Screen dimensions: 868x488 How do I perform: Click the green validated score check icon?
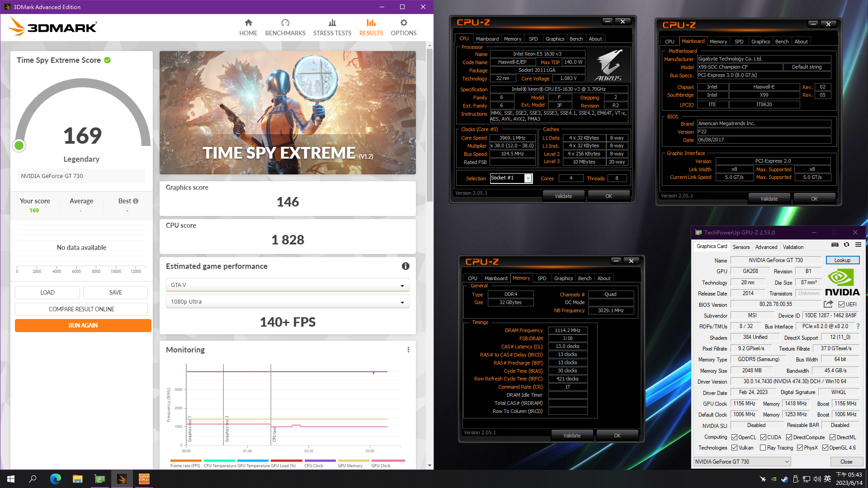point(108,60)
